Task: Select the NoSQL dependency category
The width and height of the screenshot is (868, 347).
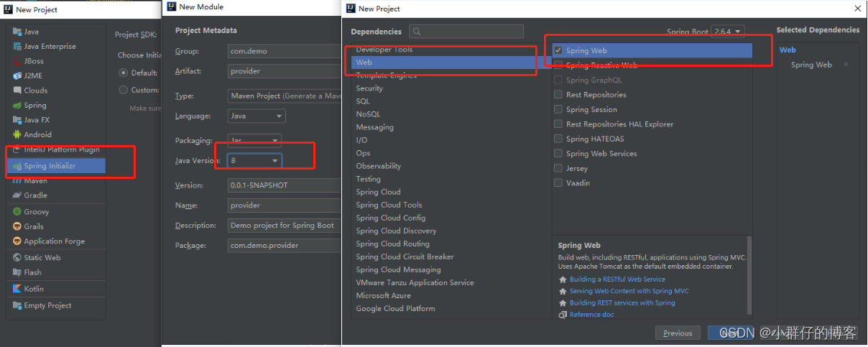Action: coord(368,114)
